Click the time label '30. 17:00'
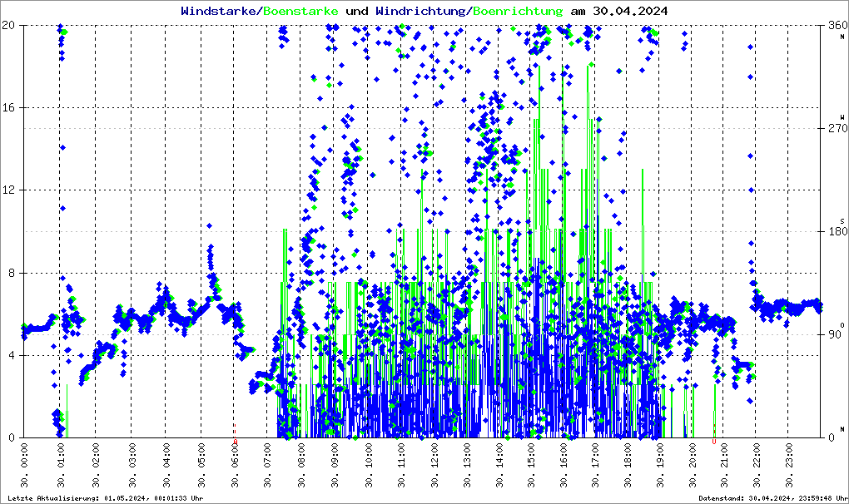The width and height of the screenshot is (849, 504). coord(595,465)
